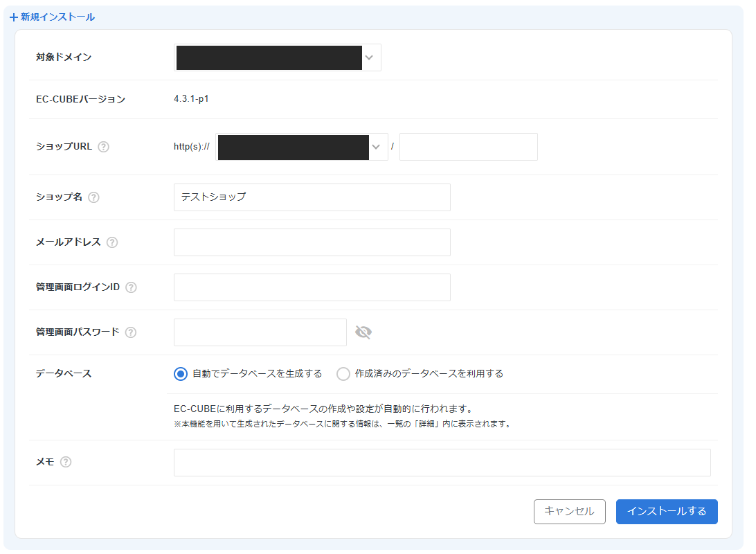This screenshot has width=756, height=554.
Task: Click the plus icon beside 新規インストール
Action: (14, 17)
